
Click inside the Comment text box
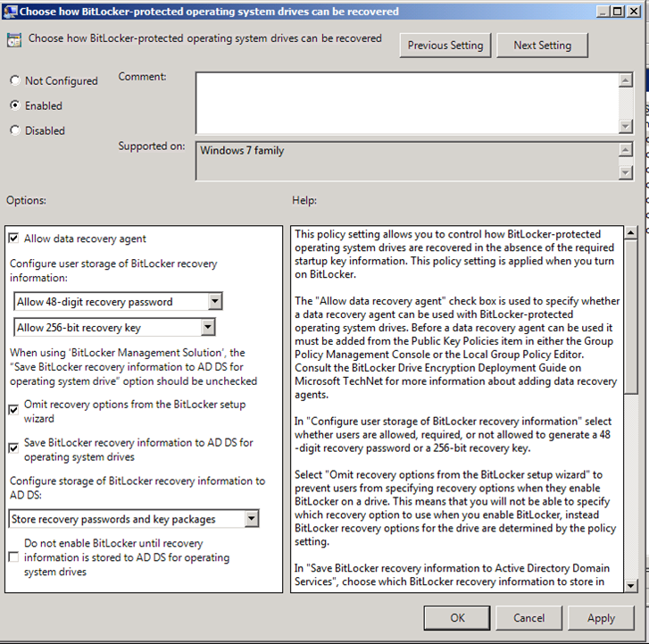click(407, 103)
